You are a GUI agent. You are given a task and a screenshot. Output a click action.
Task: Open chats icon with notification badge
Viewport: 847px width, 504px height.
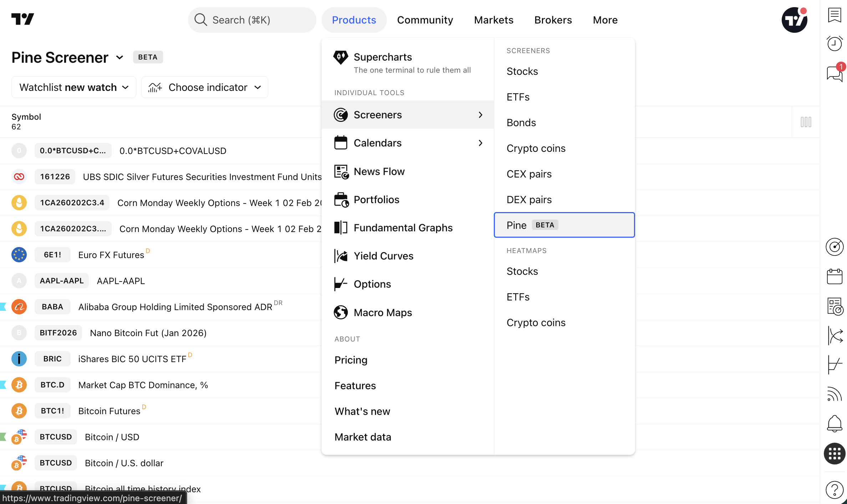834,73
